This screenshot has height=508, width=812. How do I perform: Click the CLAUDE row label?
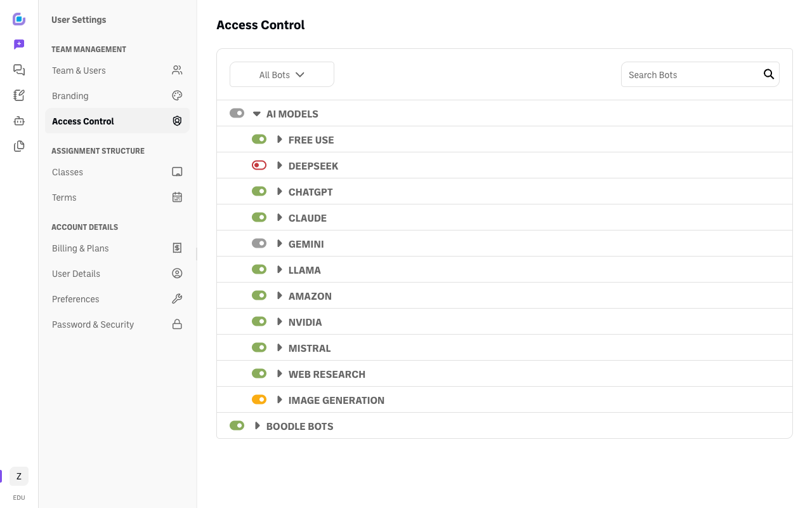click(308, 218)
